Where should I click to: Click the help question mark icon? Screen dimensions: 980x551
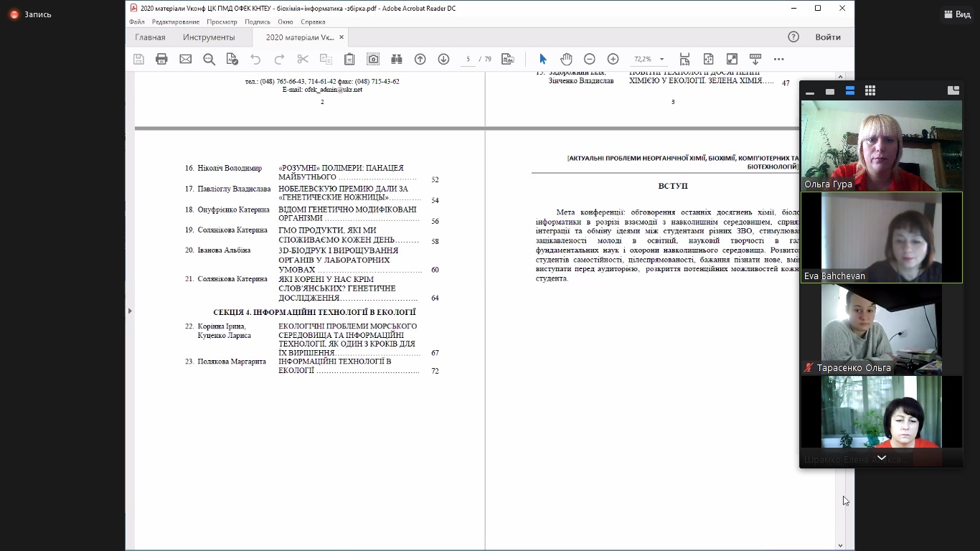[x=793, y=37]
